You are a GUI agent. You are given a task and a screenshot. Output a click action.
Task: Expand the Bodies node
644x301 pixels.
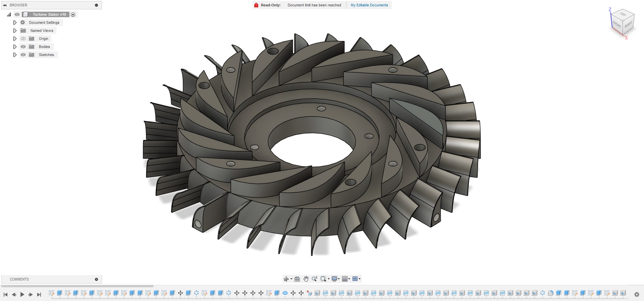pyautogui.click(x=15, y=47)
